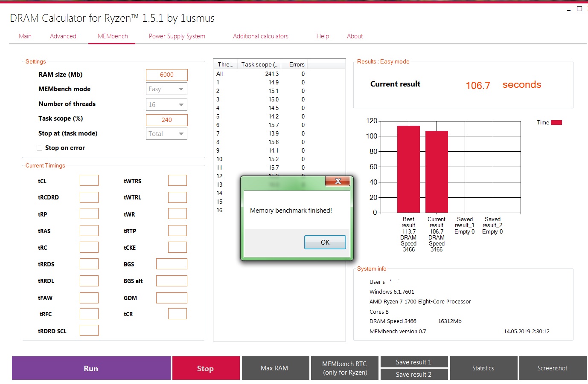Click the RAM size (Mb) input field
The height and width of the screenshot is (384, 588).
click(x=167, y=75)
